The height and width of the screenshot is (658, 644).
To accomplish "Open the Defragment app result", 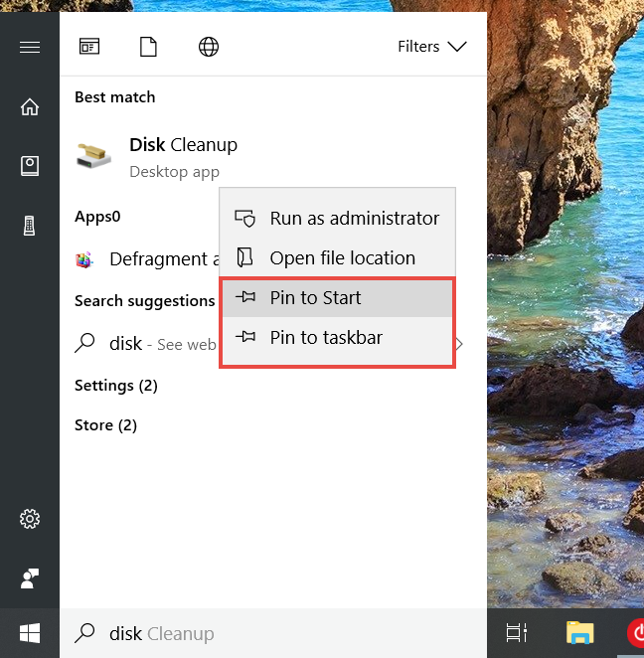I will 147,259.
